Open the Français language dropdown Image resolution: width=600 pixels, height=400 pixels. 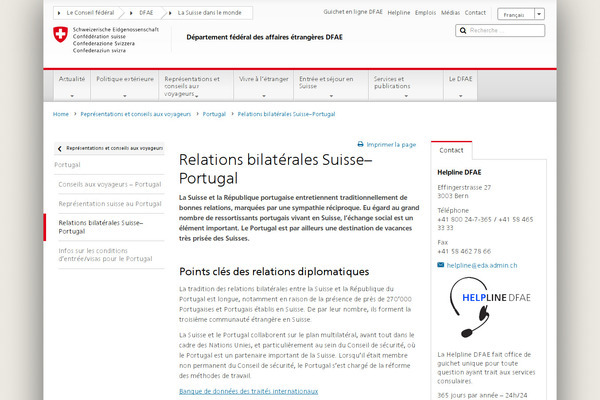(521, 15)
